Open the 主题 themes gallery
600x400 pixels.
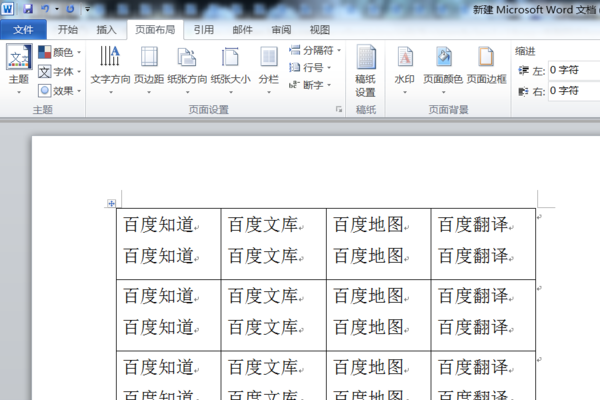[x=19, y=69]
